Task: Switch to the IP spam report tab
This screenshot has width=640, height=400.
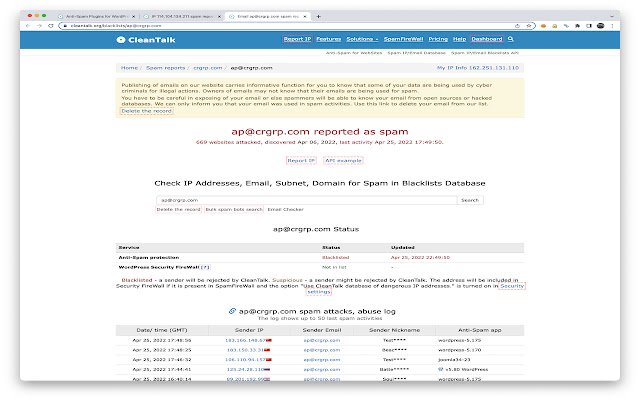Action: 182,16
